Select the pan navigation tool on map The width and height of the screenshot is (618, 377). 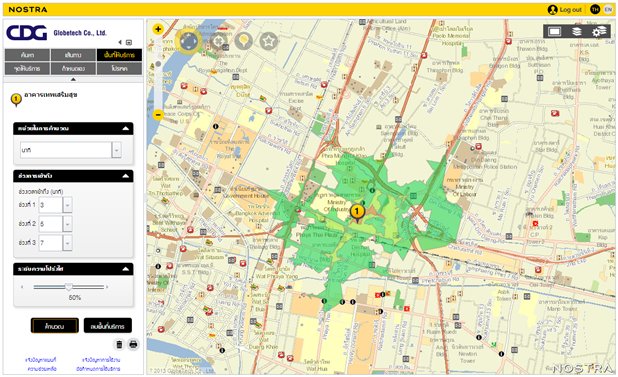[188, 41]
